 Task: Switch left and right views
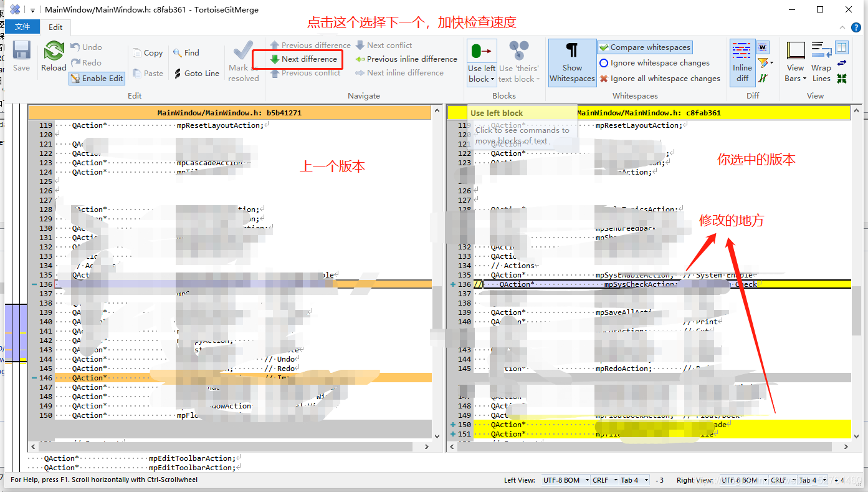click(842, 63)
